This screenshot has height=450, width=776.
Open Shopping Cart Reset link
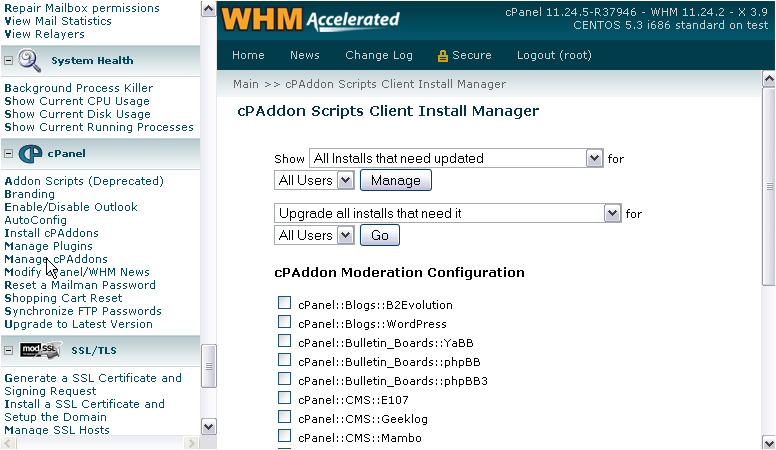(63, 298)
